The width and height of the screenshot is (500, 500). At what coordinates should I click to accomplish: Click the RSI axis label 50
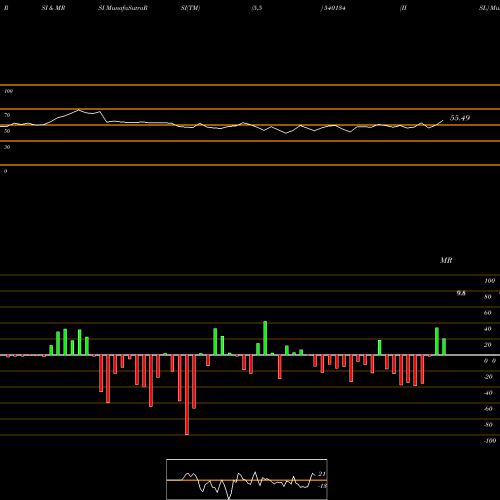[7, 131]
